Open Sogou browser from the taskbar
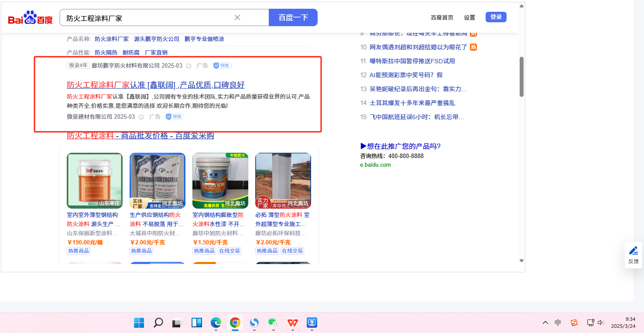644x333 pixels. click(254, 323)
